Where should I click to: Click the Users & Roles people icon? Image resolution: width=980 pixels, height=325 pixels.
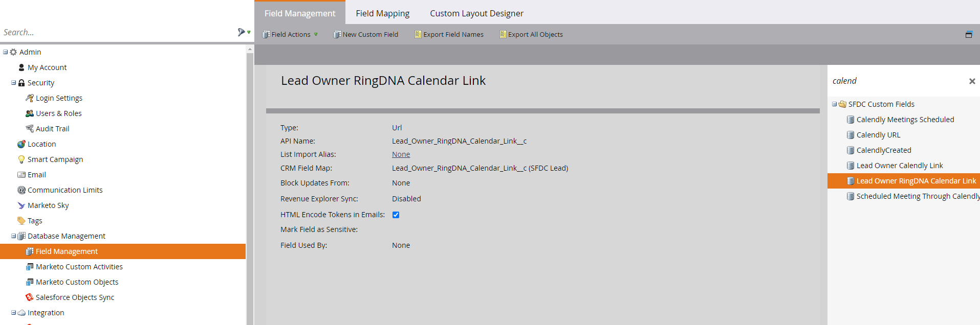[x=30, y=113]
